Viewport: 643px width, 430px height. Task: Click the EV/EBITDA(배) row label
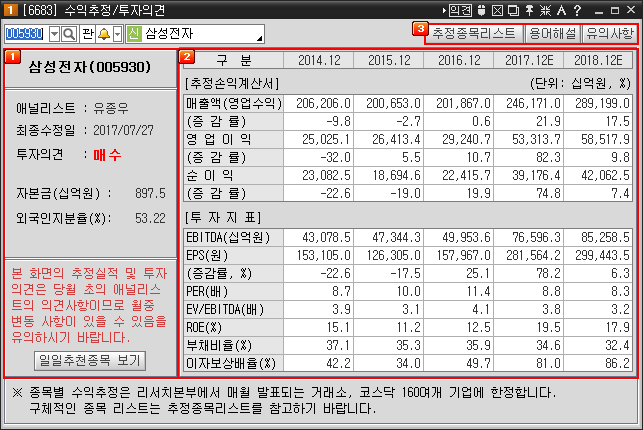coord(233,309)
